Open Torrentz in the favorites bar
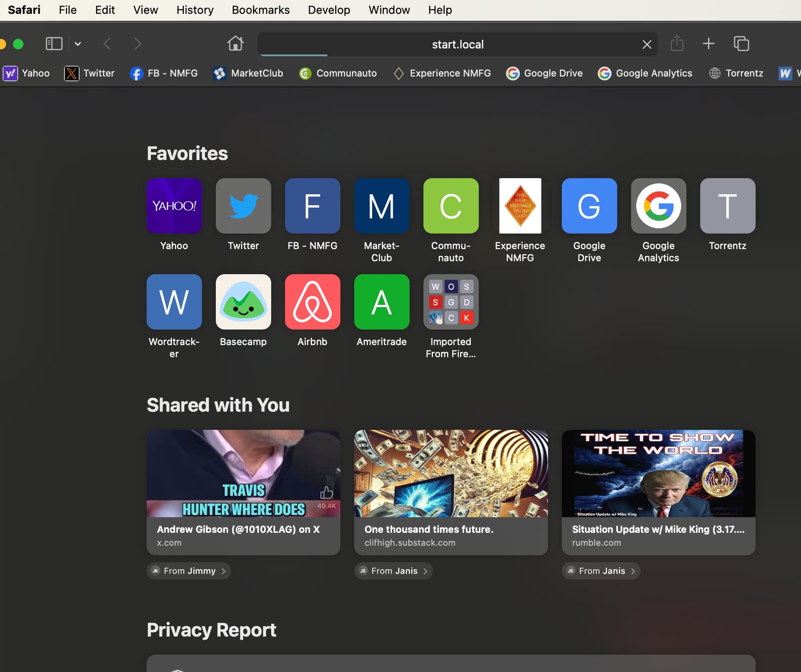801x672 pixels. coord(736,73)
